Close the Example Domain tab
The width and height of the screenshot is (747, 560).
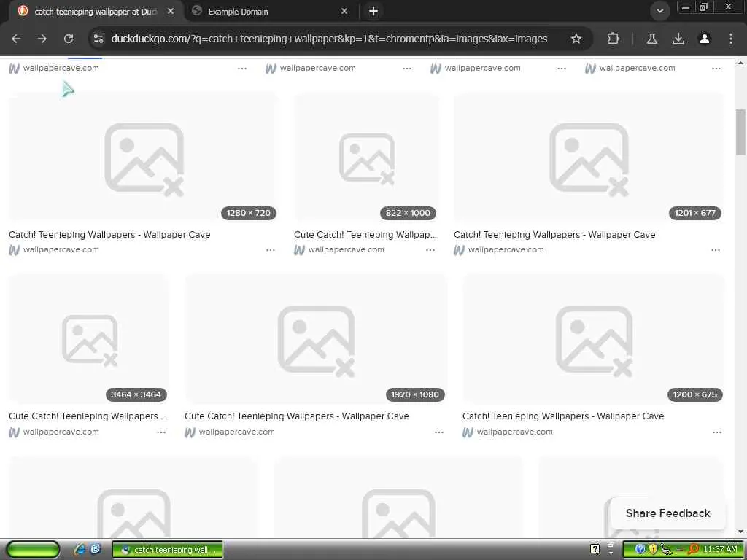pos(344,12)
